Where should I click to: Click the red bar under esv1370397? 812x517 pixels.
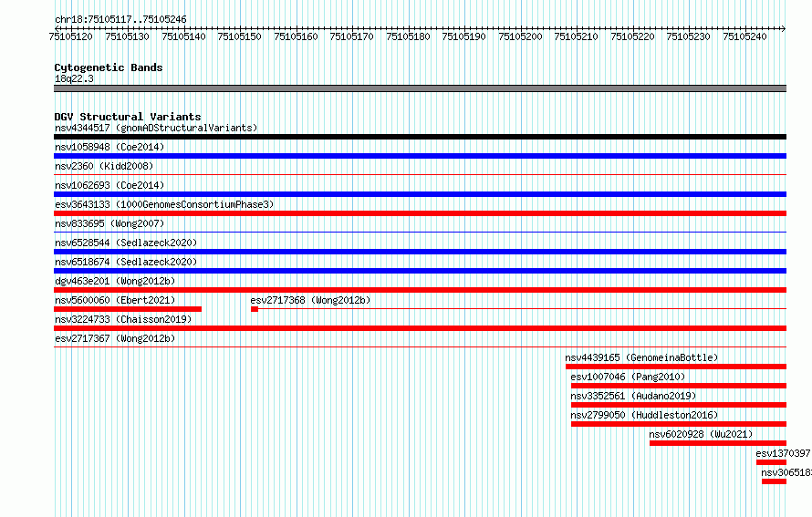(x=772, y=462)
